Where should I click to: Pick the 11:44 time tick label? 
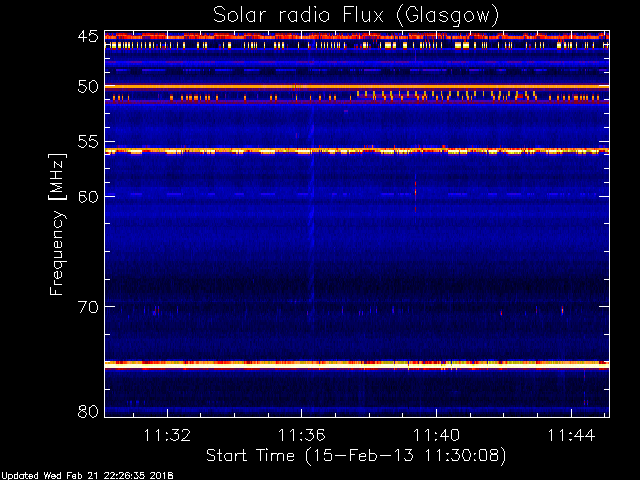click(x=570, y=436)
